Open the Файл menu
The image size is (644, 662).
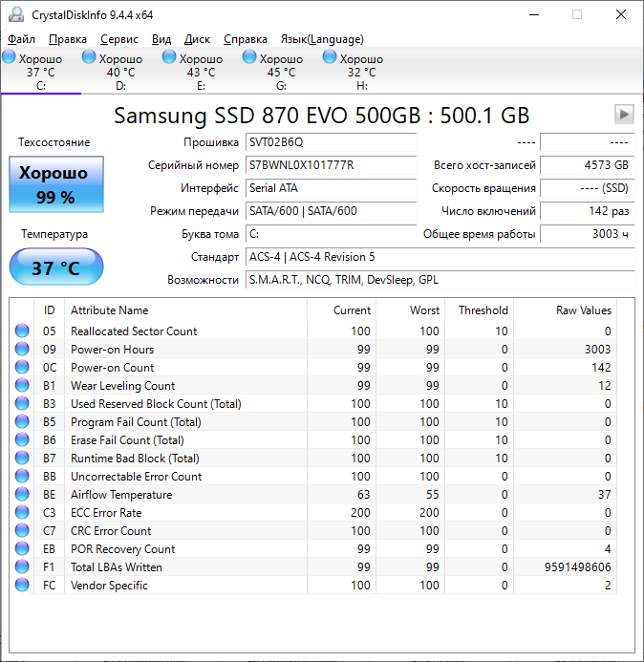tap(22, 39)
